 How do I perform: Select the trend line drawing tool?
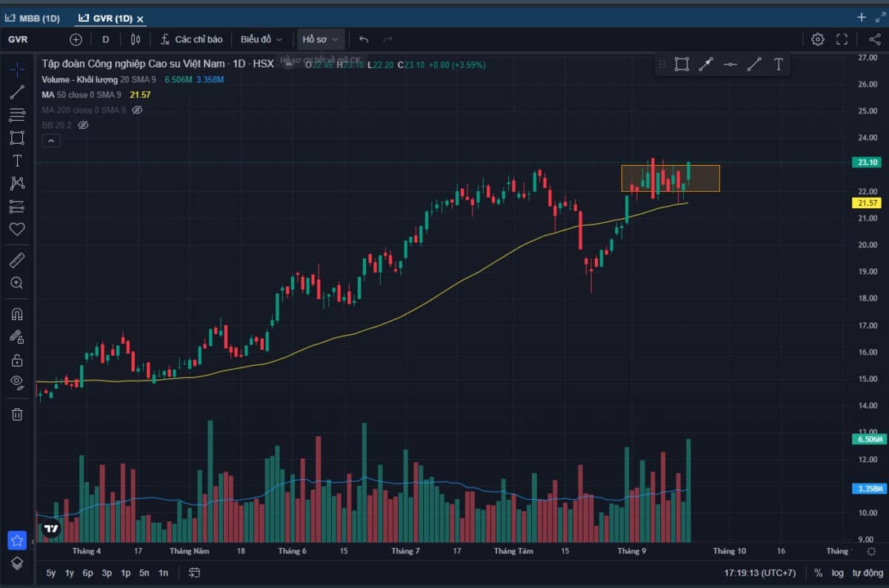tap(16, 92)
